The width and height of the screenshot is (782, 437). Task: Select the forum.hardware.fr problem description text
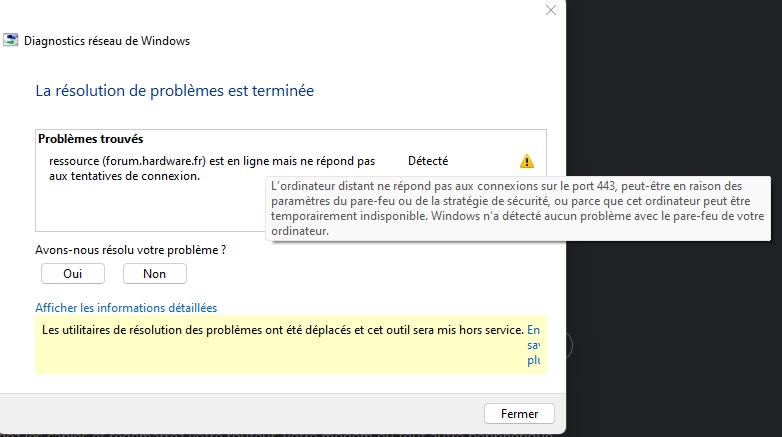point(212,169)
